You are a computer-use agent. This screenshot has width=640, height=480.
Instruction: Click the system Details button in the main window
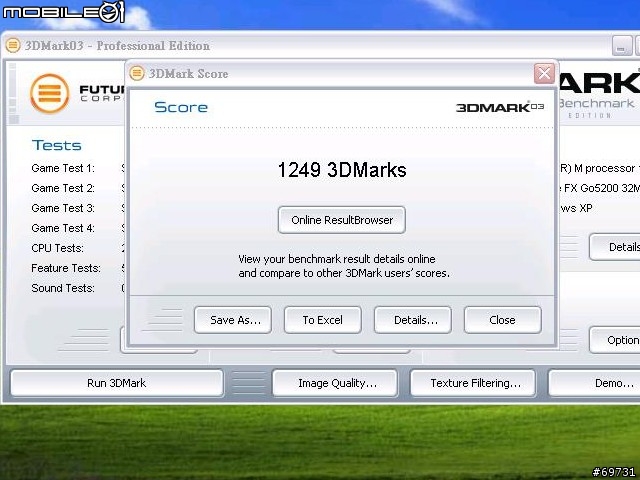615,247
